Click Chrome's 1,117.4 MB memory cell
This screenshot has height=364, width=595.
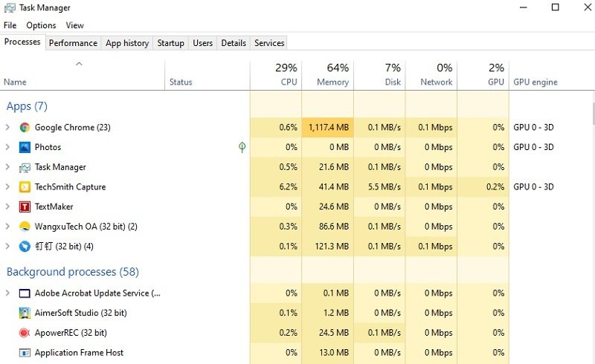coord(328,128)
